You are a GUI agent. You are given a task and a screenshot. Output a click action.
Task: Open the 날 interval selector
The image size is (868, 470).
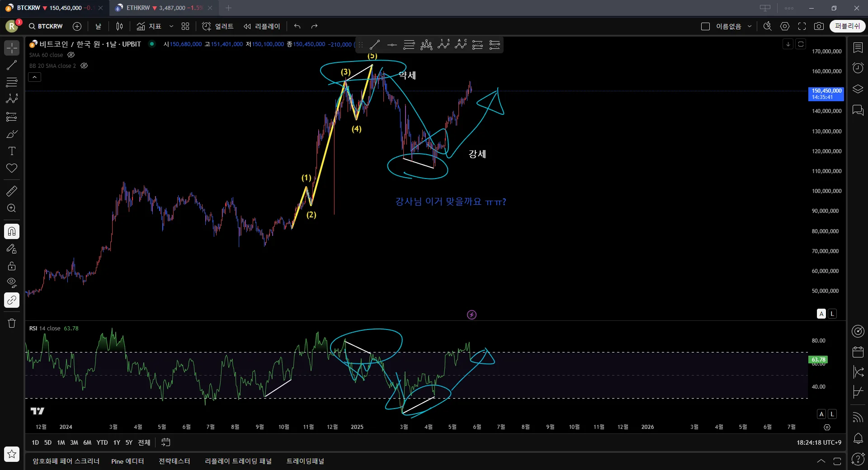tap(98, 26)
